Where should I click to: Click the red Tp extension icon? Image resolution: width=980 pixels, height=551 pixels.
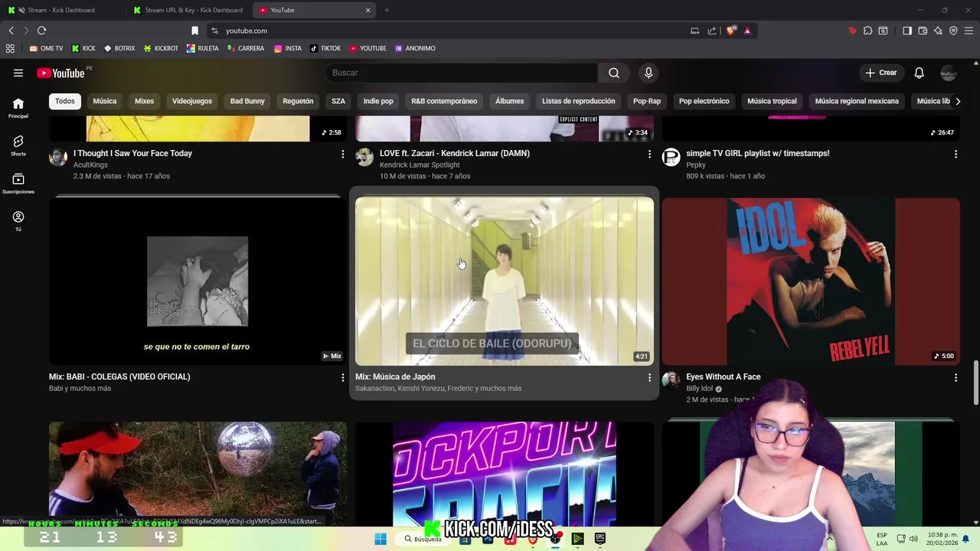pyautogui.click(x=852, y=31)
